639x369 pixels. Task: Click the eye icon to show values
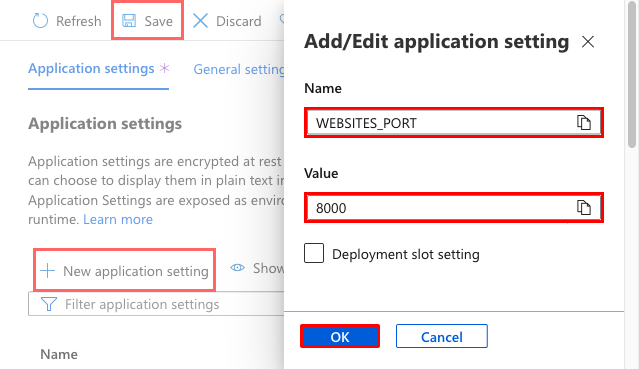237,268
